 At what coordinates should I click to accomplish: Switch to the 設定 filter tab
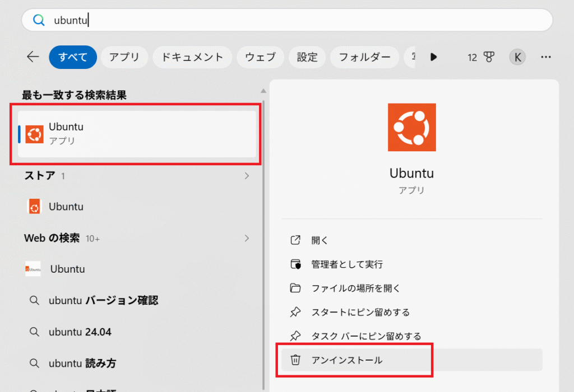[x=307, y=57]
